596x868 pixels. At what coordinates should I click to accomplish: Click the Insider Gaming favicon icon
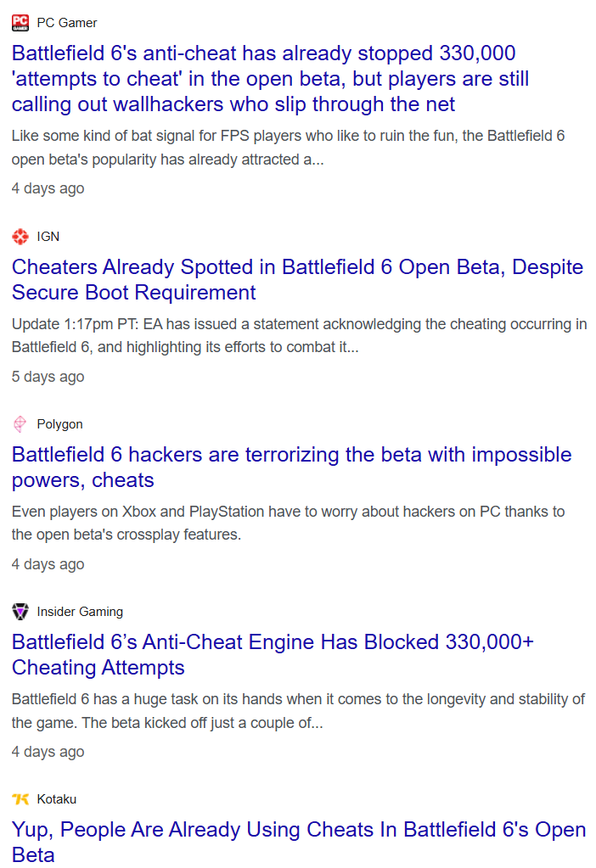[20, 612]
